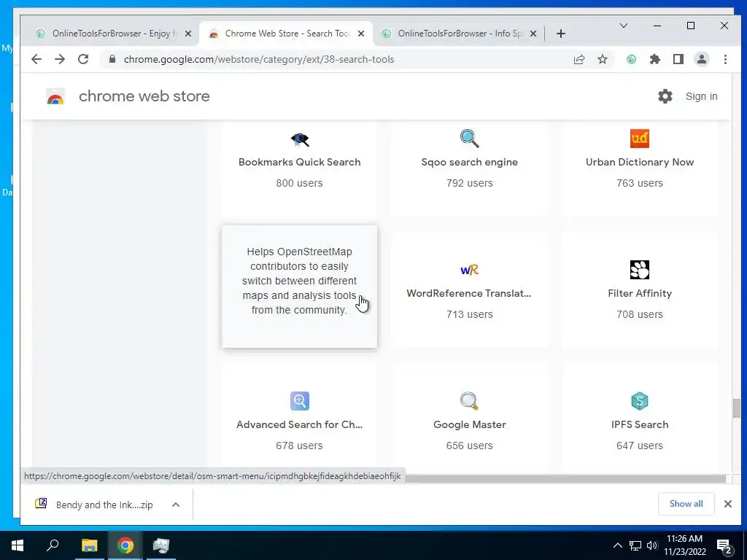Open Bookmarks Quick Search extension icon
This screenshot has width=747, height=560.
(300, 139)
